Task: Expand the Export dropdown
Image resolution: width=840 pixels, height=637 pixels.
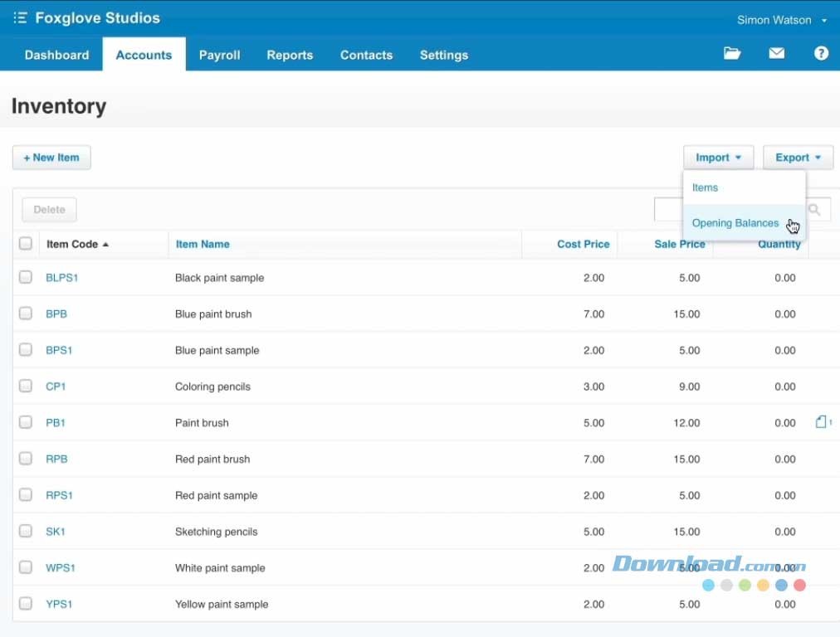Action: [x=798, y=158]
